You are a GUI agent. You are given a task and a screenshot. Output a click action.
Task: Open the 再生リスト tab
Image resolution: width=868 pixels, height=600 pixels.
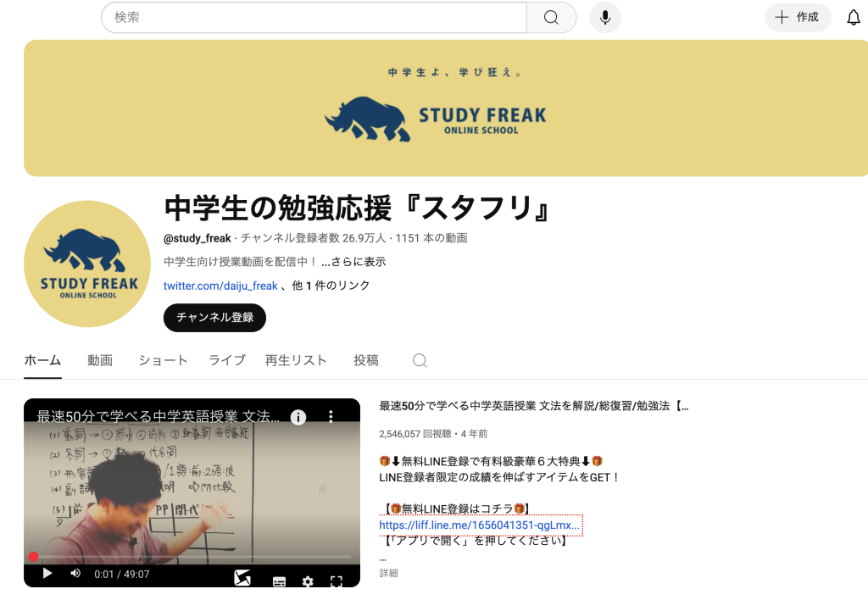(x=296, y=360)
